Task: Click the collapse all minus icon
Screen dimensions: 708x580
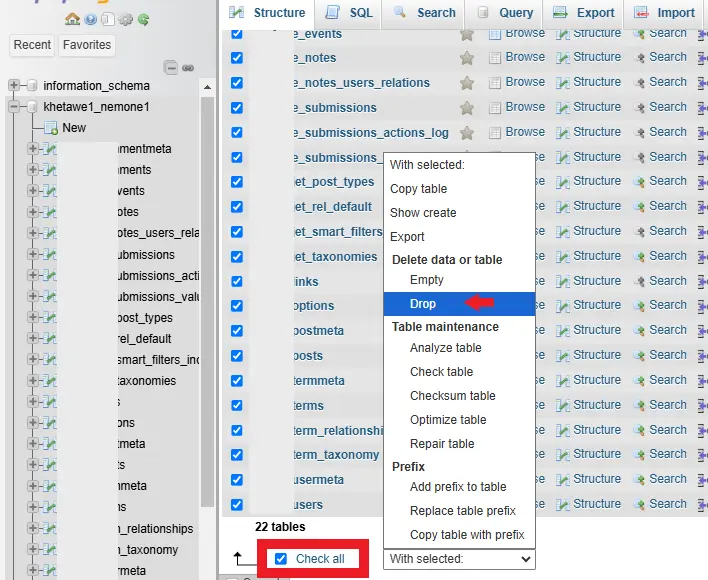Action: [171, 68]
